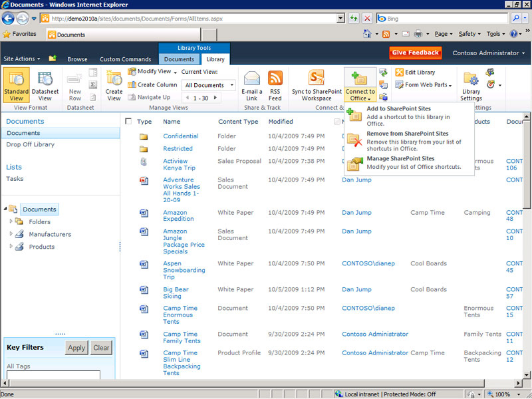Collapse the Documents tree root

(x=5, y=209)
